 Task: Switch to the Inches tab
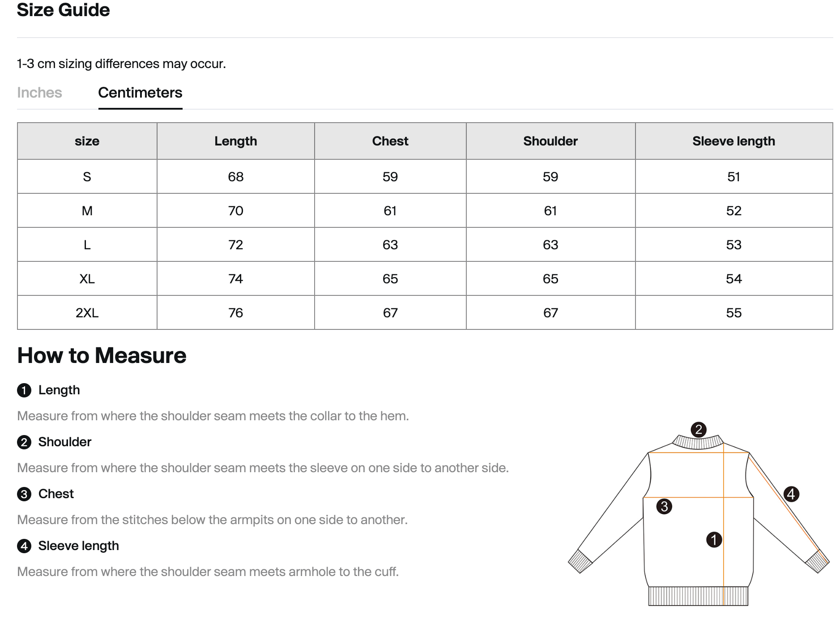[x=39, y=93]
